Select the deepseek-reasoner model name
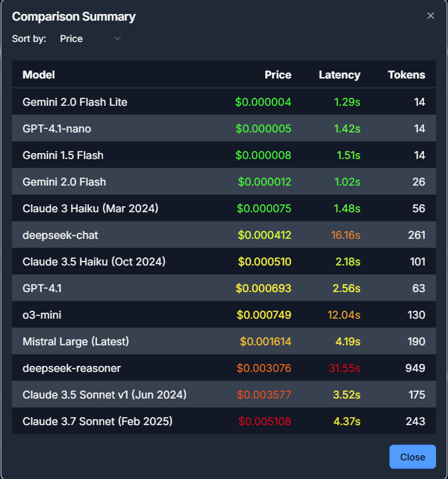This screenshot has width=448, height=479. (72, 368)
